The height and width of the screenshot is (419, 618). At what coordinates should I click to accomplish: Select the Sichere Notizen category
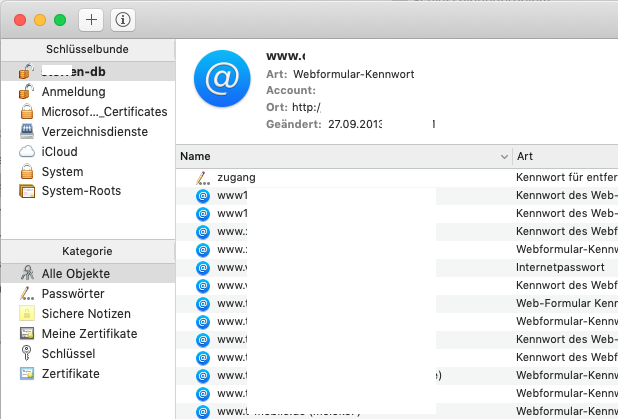[x=88, y=314]
